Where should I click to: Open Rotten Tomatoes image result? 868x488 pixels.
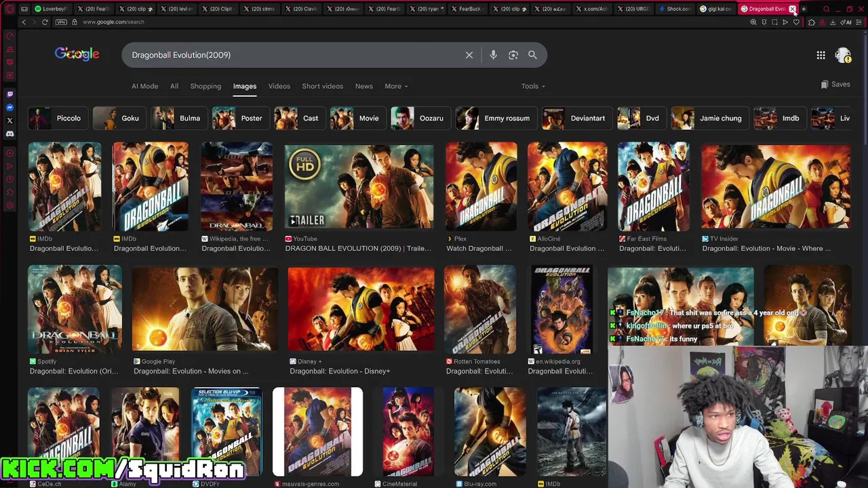pos(480,309)
